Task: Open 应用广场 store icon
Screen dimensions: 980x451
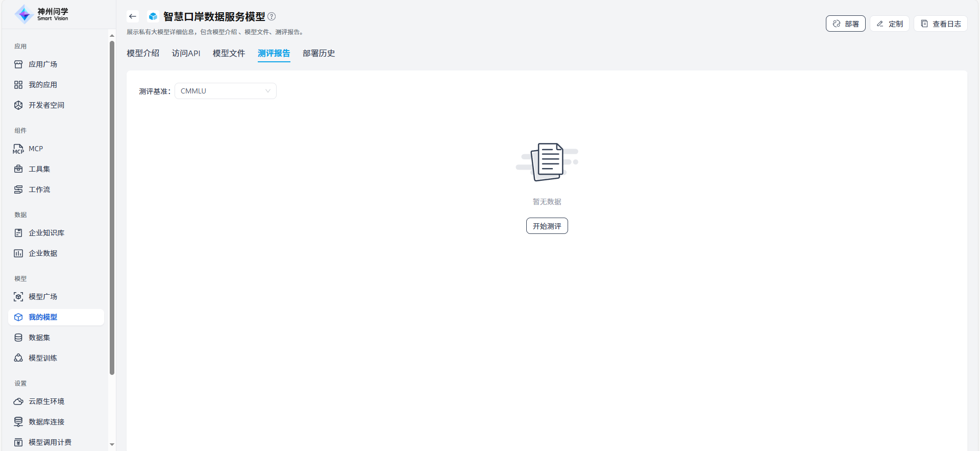Action: click(x=18, y=64)
